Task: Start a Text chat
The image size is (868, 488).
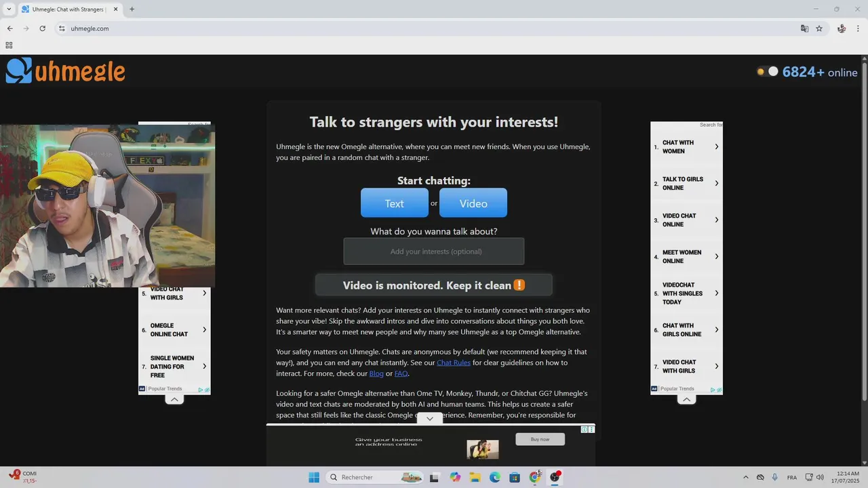Action: (x=394, y=203)
